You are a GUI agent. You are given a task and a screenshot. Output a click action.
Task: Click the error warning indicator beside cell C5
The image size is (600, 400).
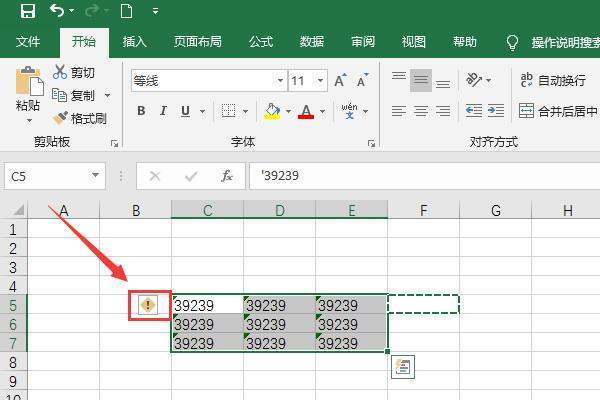click(148, 305)
